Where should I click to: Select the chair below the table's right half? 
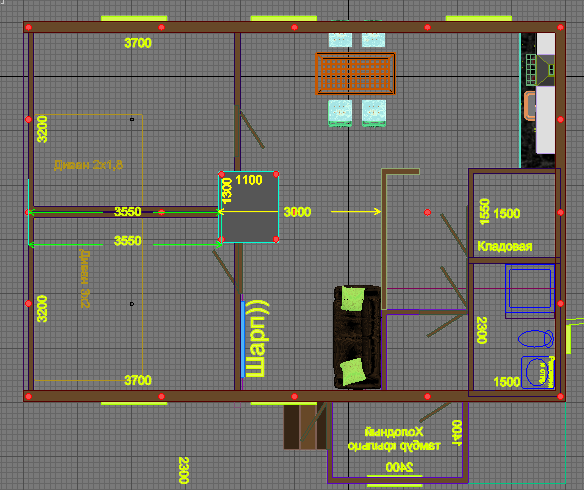point(374,113)
